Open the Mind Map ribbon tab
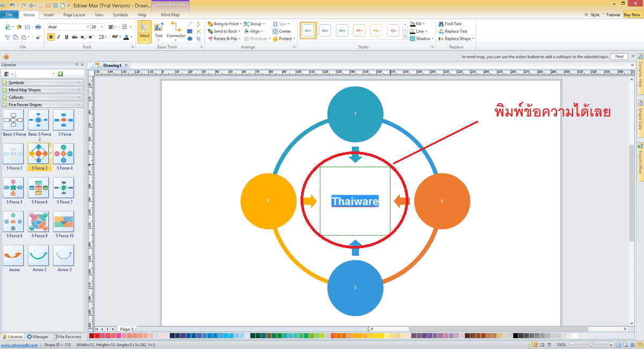The width and height of the screenshot is (644, 349). [x=170, y=15]
